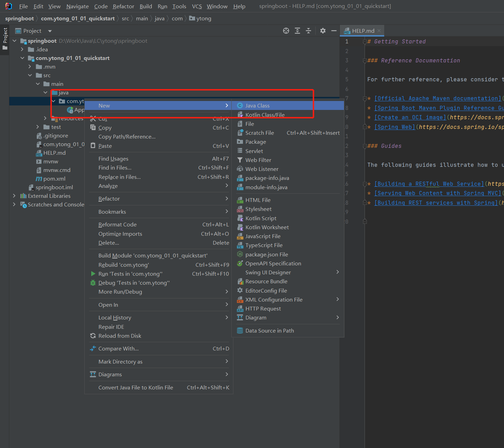Select Web Listener item
This screenshot has height=448, width=504.
coord(288,169)
